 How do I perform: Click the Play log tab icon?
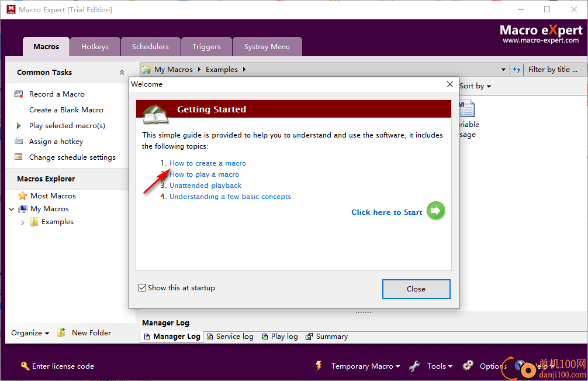pos(265,337)
